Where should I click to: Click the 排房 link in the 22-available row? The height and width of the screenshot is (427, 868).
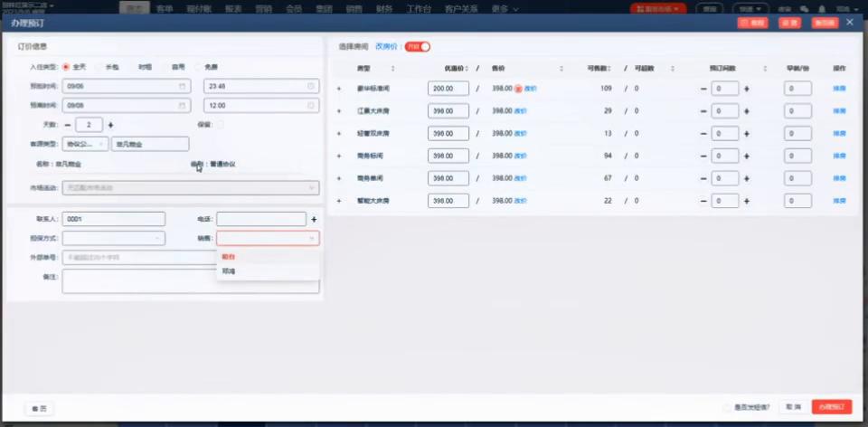pos(839,201)
